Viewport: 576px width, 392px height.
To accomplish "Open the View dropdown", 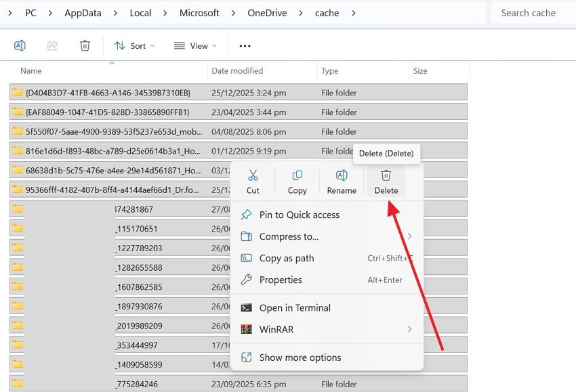I will click(195, 45).
